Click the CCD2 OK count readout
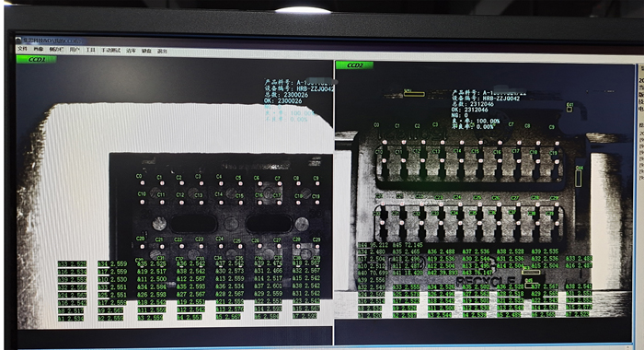644x350 pixels. [x=469, y=110]
